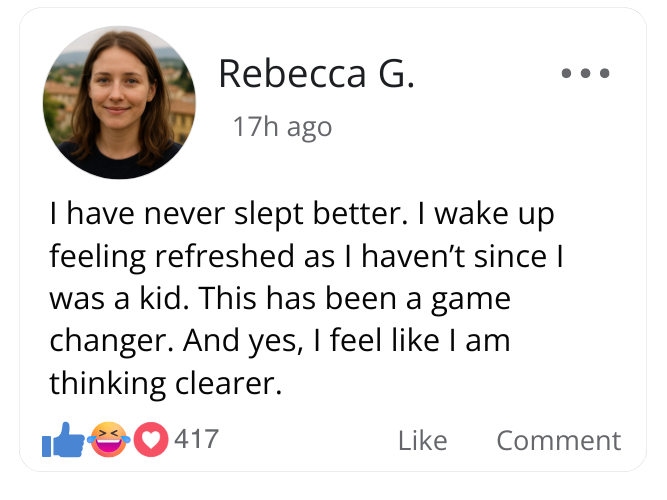This screenshot has width=667, height=500.
Task: Click the "17h ago" timestamp
Action: 281,127
